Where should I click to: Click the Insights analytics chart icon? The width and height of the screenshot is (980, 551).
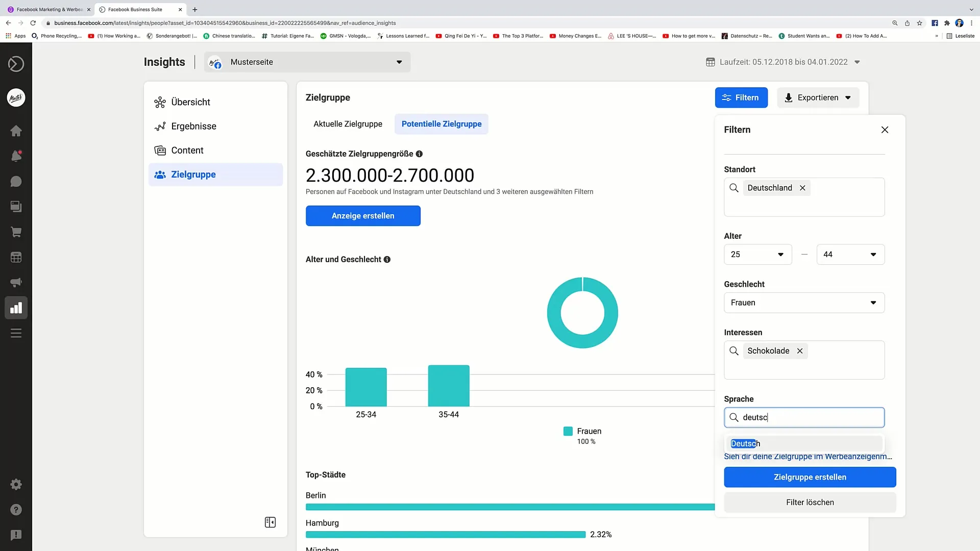click(15, 309)
